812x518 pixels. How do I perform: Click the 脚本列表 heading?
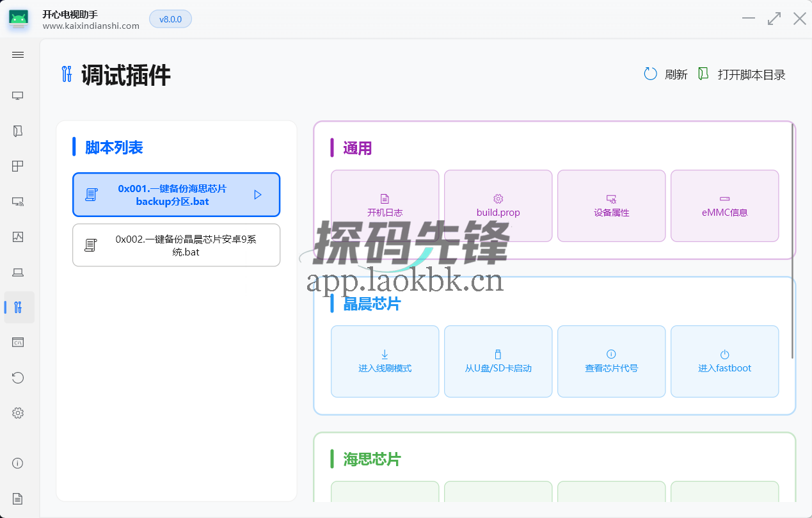(x=114, y=147)
